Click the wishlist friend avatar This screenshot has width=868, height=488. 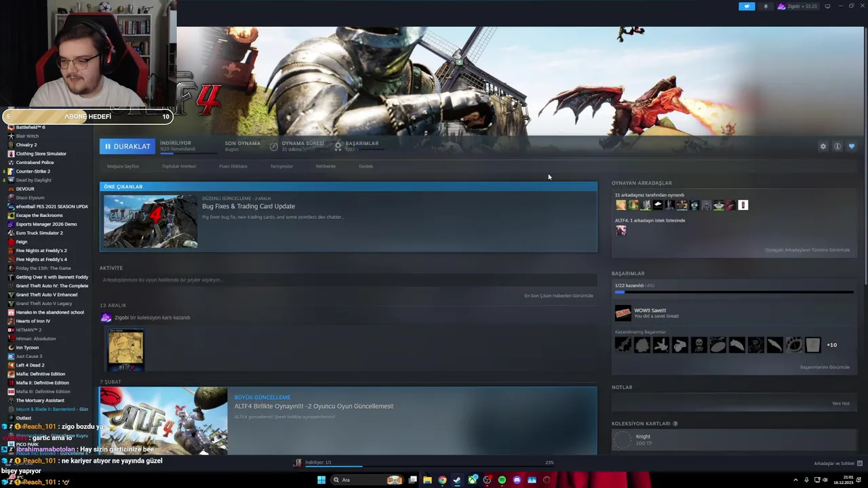click(x=620, y=230)
